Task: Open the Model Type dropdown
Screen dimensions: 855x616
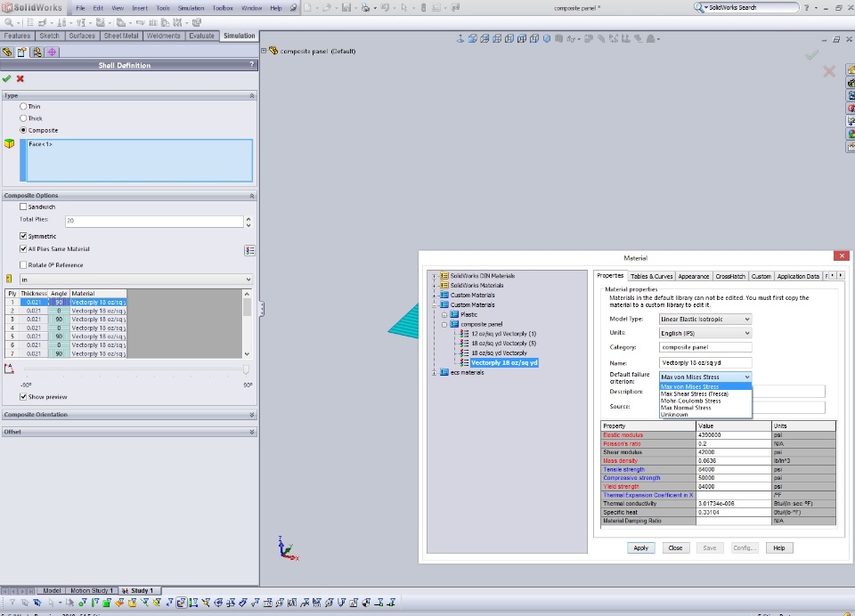Action: [705, 319]
